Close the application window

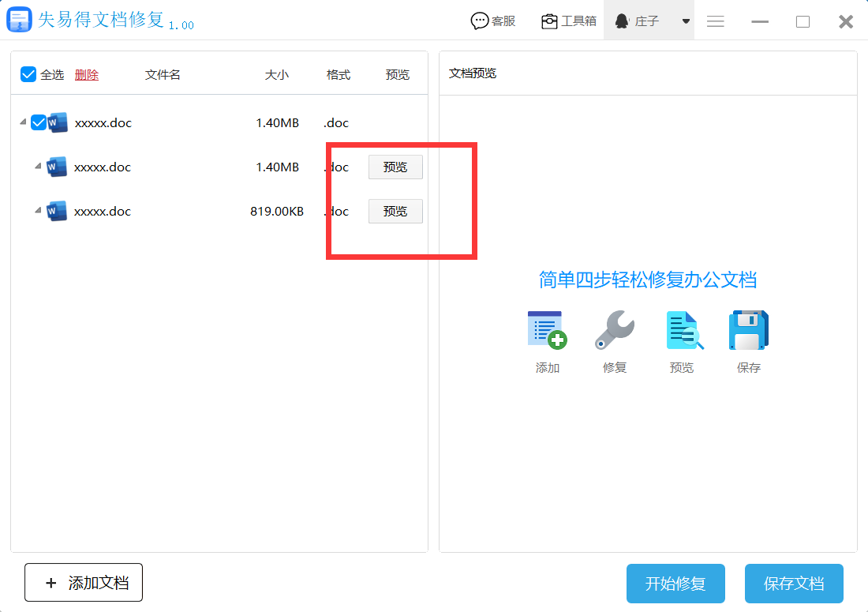coord(846,21)
